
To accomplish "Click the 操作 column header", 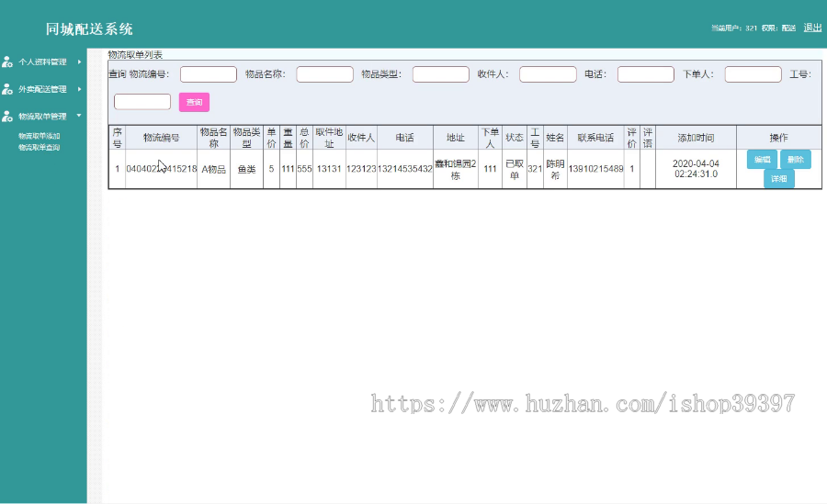I will click(778, 138).
